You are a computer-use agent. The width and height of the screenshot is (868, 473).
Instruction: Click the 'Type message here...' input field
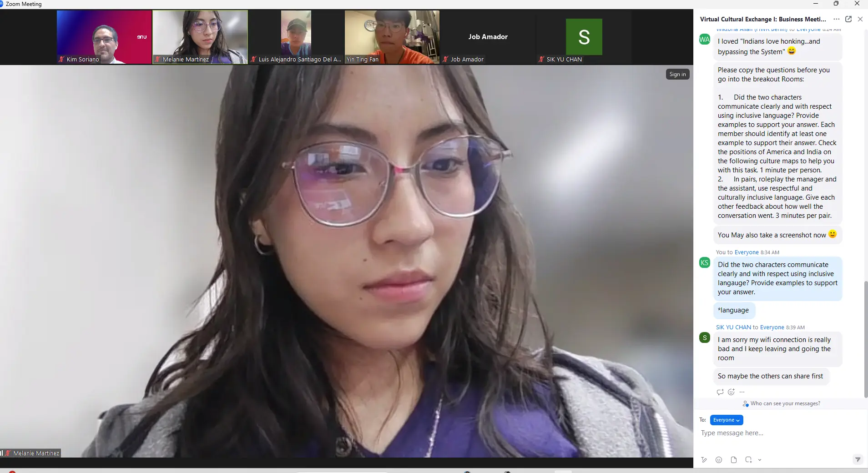point(773,433)
